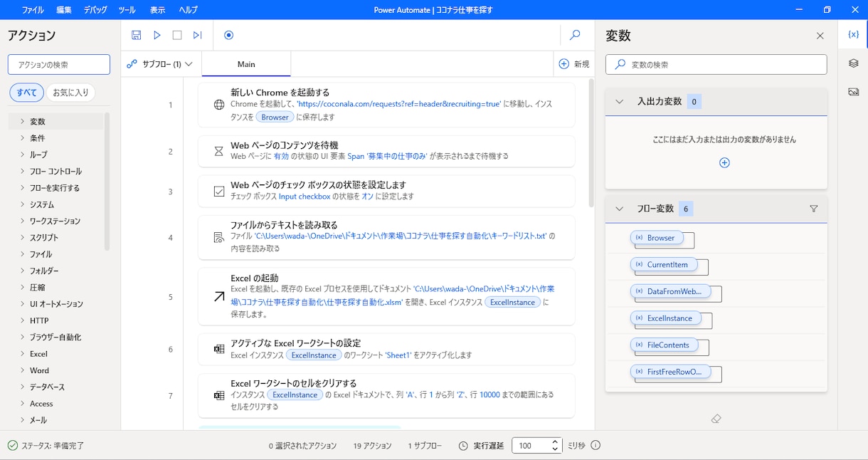This screenshot has width=868, height=460.
Task: Open the サブフロー dropdown
Action: [160, 64]
